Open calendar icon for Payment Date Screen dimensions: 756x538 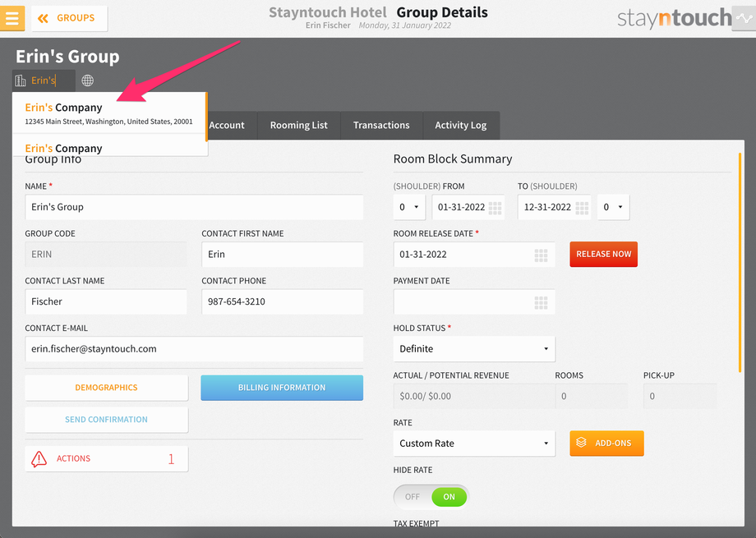(541, 302)
